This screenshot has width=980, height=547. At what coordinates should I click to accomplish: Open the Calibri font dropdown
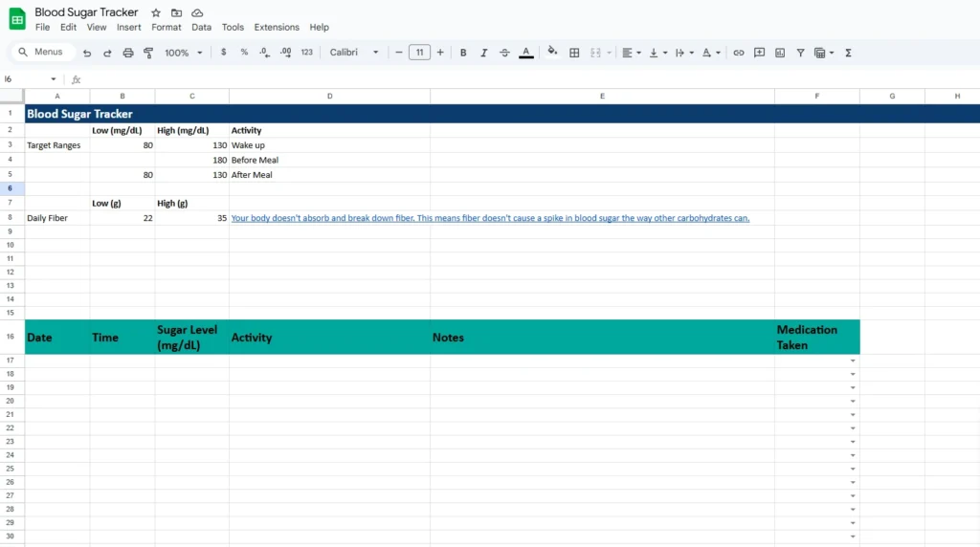click(354, 53)
